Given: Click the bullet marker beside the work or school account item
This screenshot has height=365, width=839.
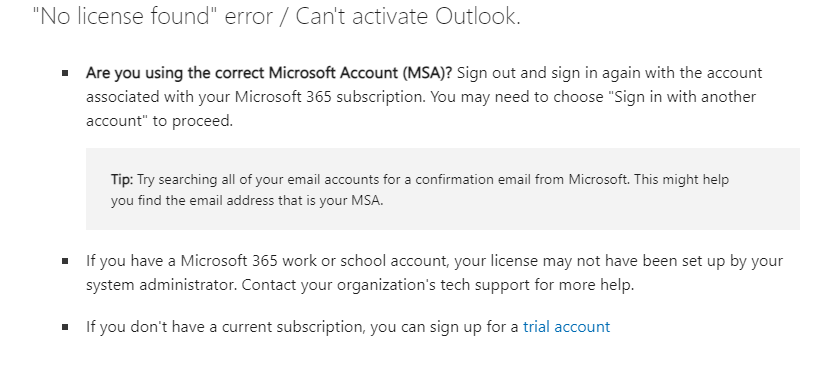Looking at the screenshot, I should tap(65, 261).
